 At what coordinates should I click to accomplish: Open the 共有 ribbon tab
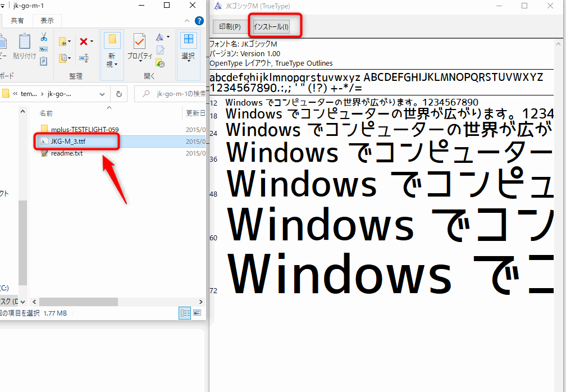[x=17, y=21]
